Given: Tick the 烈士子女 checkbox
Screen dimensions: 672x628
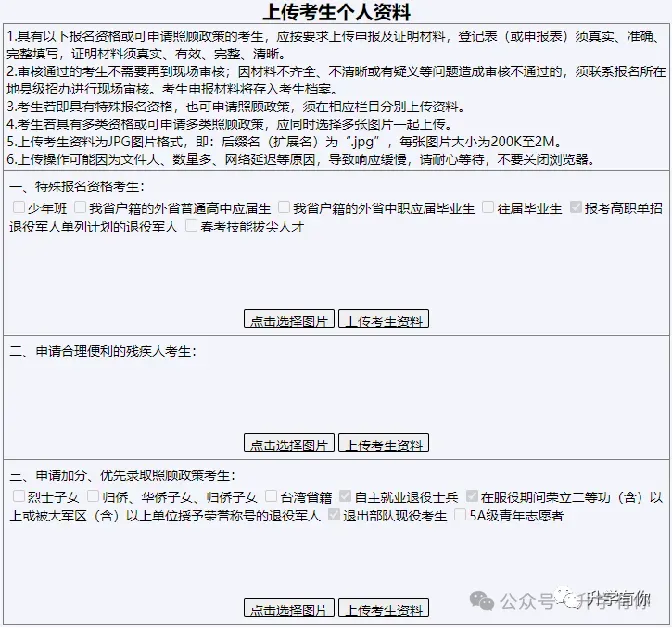Looking at the screenshot, I should click(19, 496).
